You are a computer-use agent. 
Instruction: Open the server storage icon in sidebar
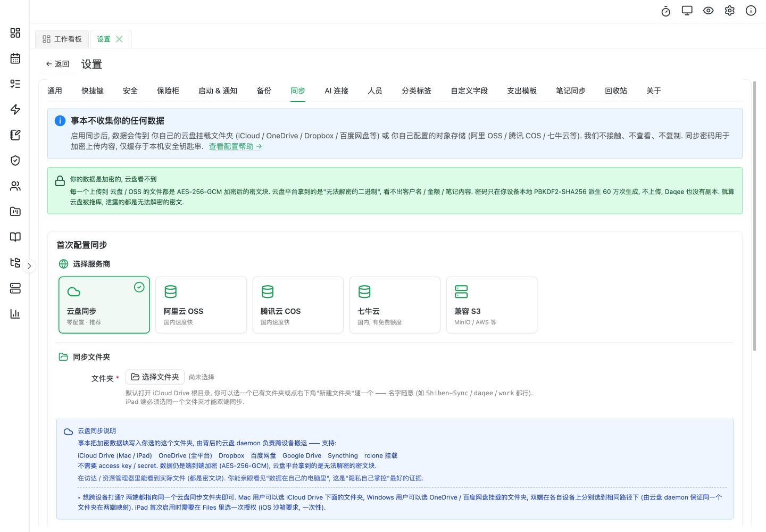(x=15, y=288)
